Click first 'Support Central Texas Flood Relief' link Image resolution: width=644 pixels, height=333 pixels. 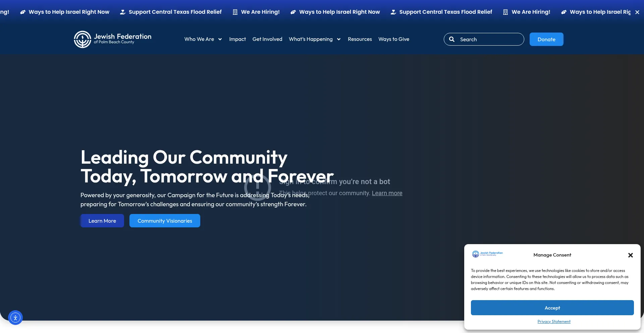pos(175,12)
